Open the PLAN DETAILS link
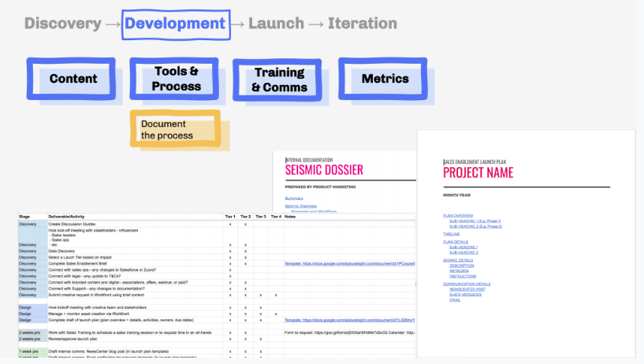 (456, 242)
